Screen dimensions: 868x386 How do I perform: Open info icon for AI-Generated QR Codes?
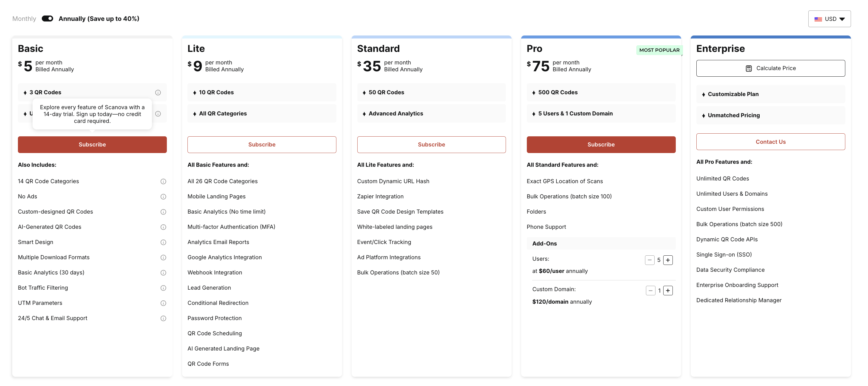pyautogui.click(x=164, y=227)
